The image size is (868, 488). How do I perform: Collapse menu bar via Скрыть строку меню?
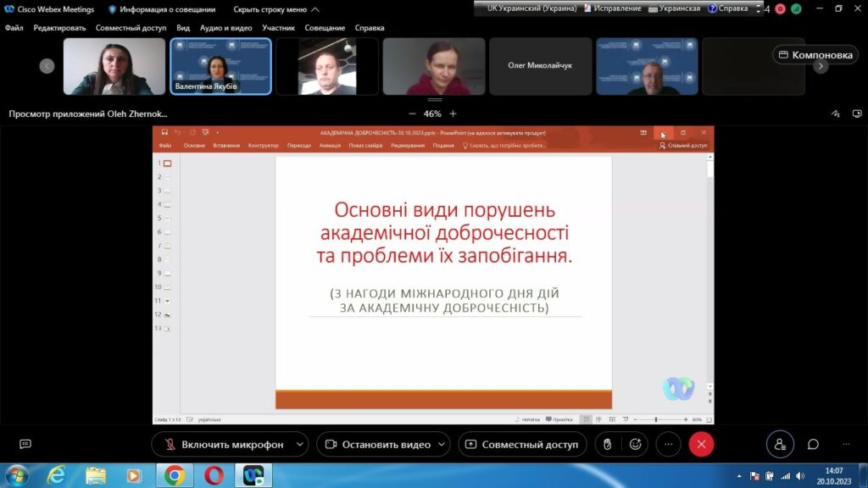275,9
